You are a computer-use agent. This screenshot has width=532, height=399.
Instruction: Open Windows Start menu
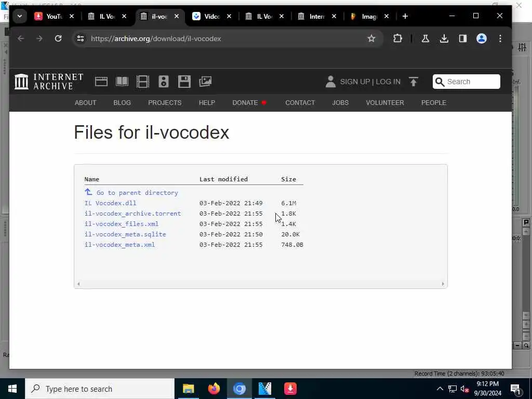(x=12, y=389)
